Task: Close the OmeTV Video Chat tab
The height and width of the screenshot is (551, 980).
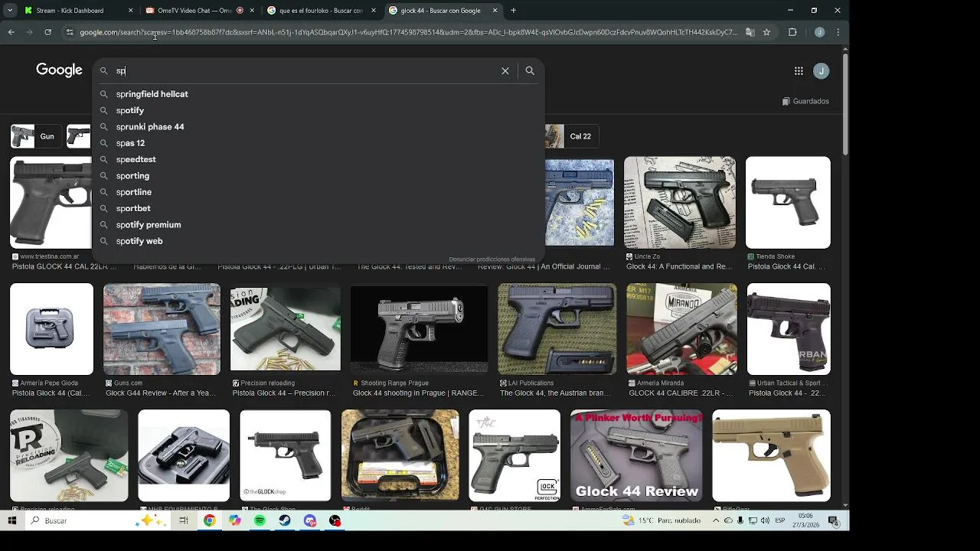Action: pyautogui.click(x=252, y=11)
